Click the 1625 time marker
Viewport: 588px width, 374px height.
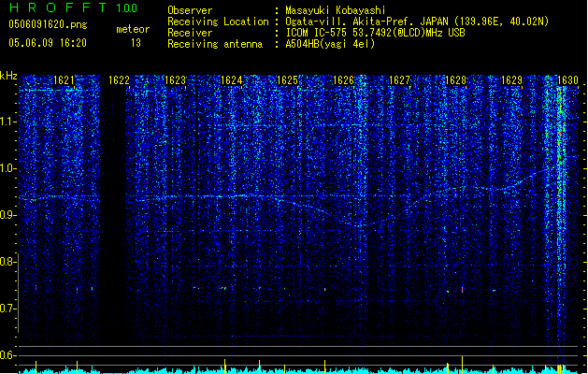[x=287, y=80]
